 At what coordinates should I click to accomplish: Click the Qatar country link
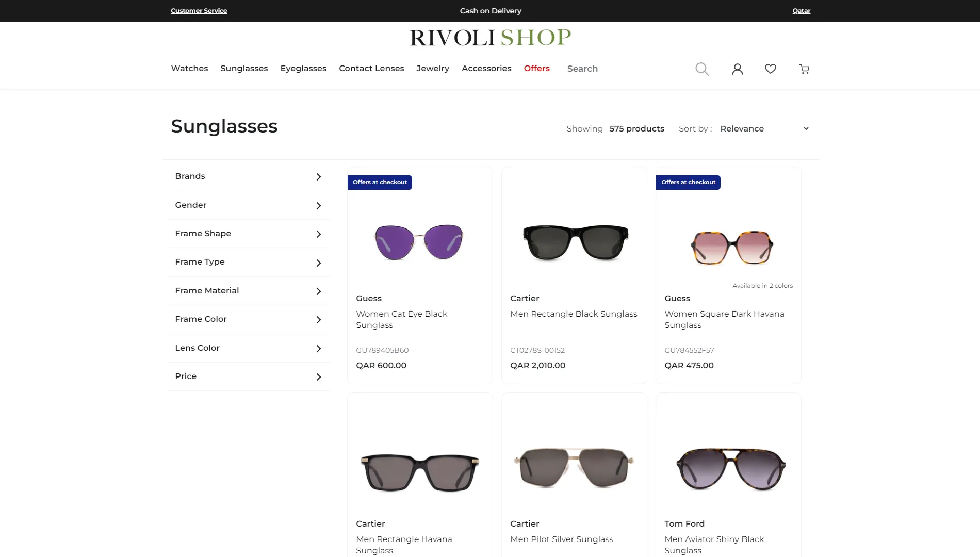click(801, 11)
